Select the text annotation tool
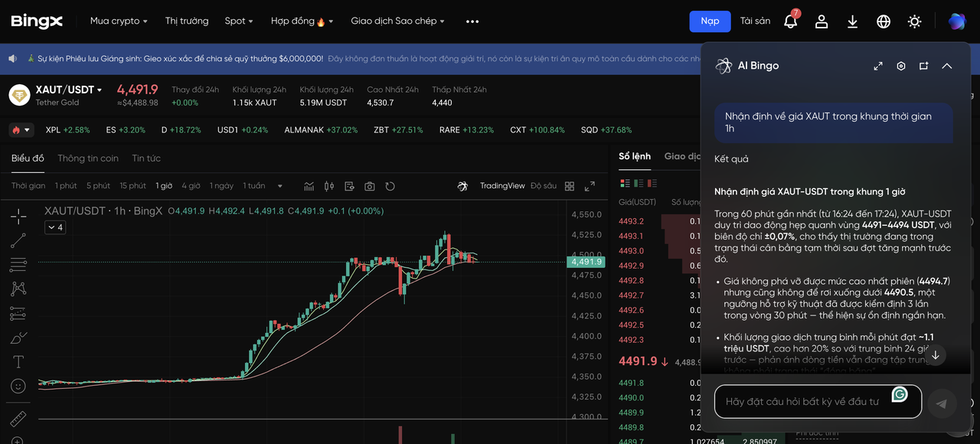Image resolution: width=980 pixels, height=444 pixels. click(x=18, y=361)
